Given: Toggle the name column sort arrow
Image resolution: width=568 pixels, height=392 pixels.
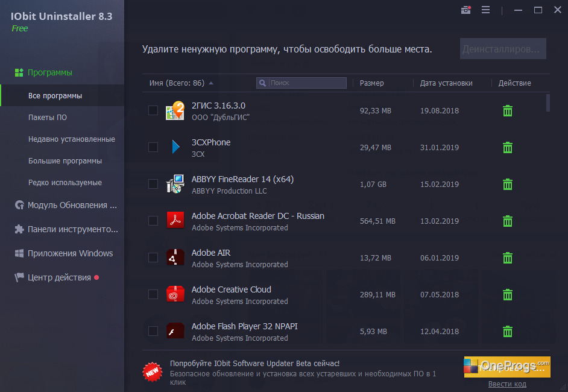Looking at the screenshot, I should coord(211,83).
